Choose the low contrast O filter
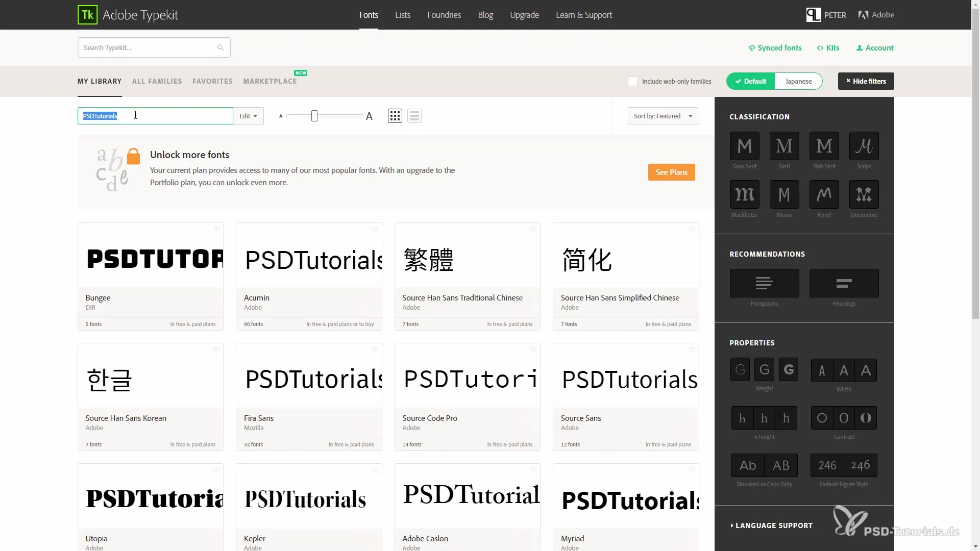Screen dimensions: 980x551 coord(822,418)
